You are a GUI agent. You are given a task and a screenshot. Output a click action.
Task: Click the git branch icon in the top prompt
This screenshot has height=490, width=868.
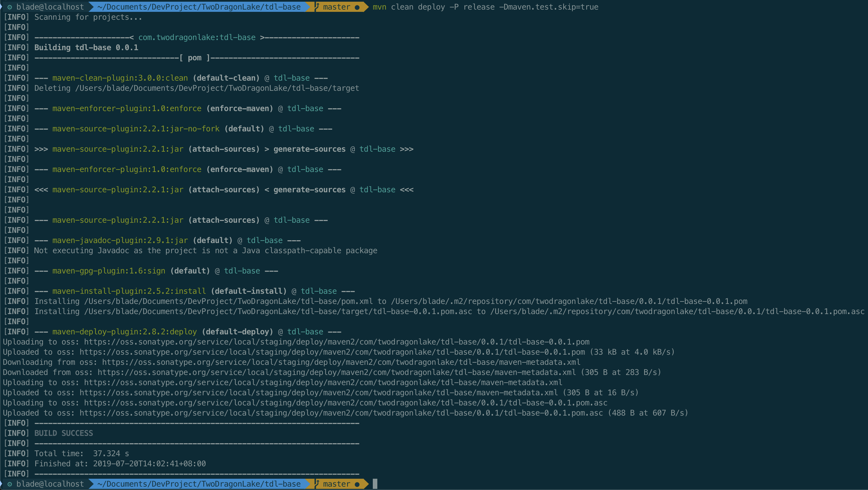317,7
